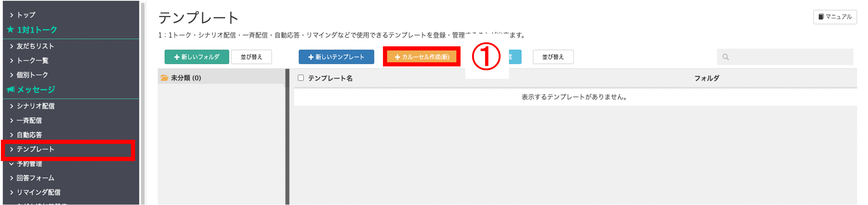The image size is (868, 205).
Task: Click the 並び替え button near search box
Action: coord(553,57)
